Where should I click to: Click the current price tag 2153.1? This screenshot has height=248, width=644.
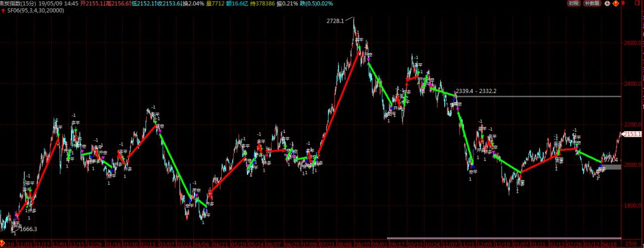pos(631,135)
